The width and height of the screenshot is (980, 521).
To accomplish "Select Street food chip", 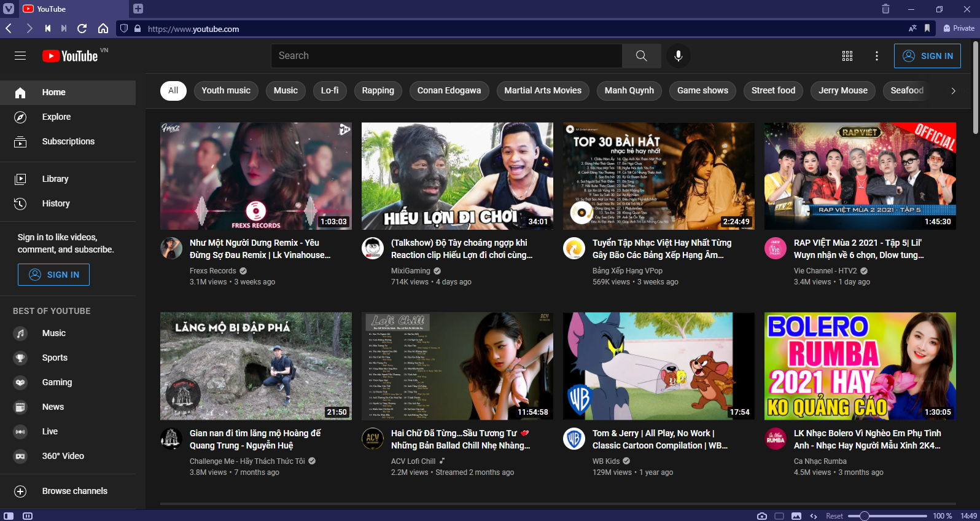I will tap(774, 90).
